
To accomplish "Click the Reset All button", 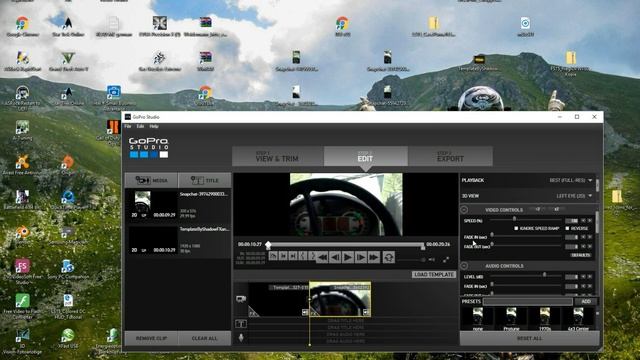I will 529,338.
